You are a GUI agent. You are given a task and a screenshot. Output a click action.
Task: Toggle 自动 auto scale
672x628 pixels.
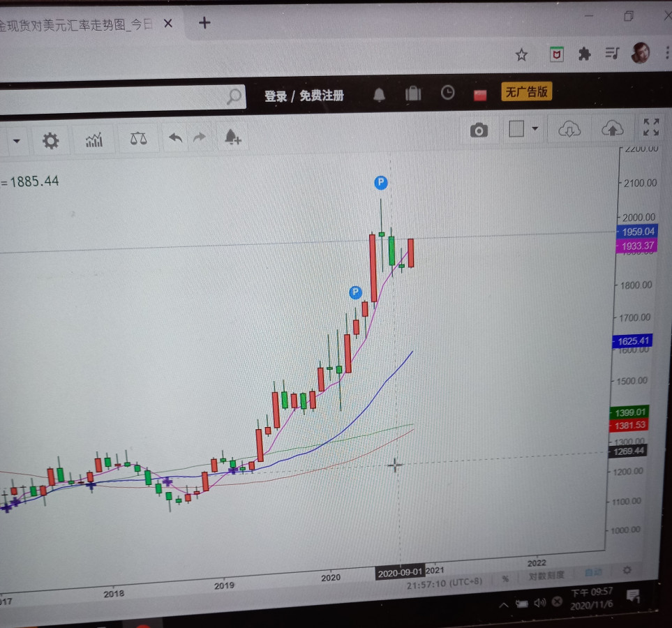click(x=594, y=572)
